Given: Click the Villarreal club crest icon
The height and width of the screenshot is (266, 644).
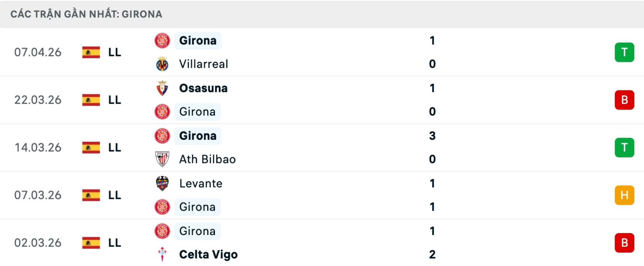Looking at the screenshot, I should tap(162, 64).
